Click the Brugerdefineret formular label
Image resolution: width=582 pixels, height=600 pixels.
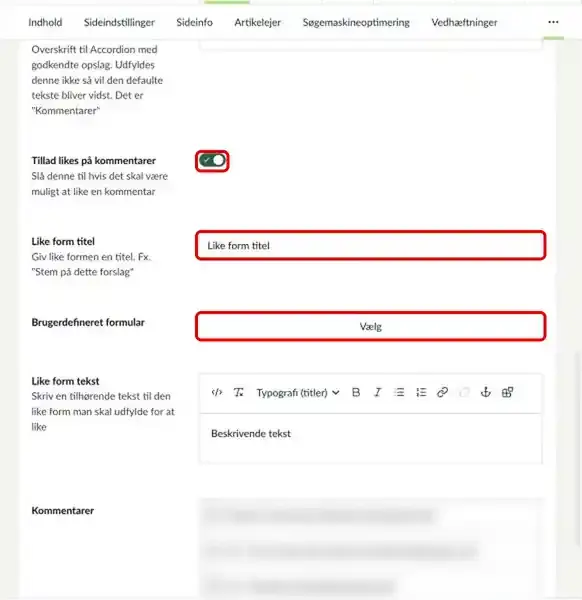(88, 322)
